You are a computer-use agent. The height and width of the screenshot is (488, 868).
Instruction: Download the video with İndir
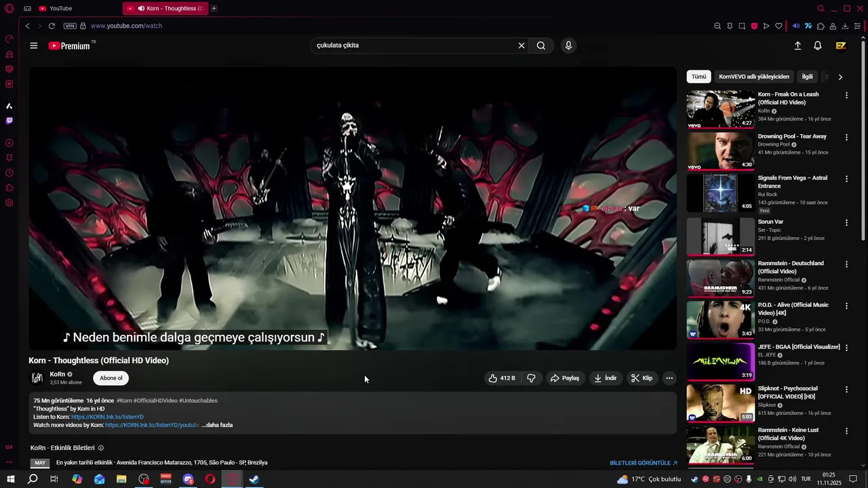coord(606,378)
